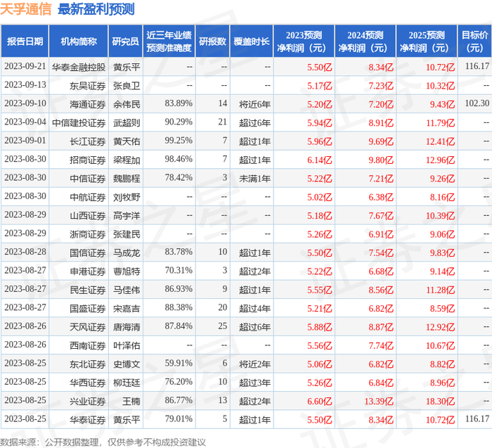492x448 pixels.
Task: Click 2025 forecast 18.30亿
Action: [x=440, y=401]
